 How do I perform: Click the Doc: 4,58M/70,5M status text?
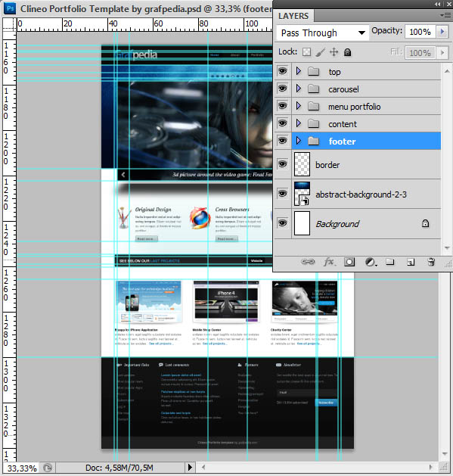pos(119,468)
